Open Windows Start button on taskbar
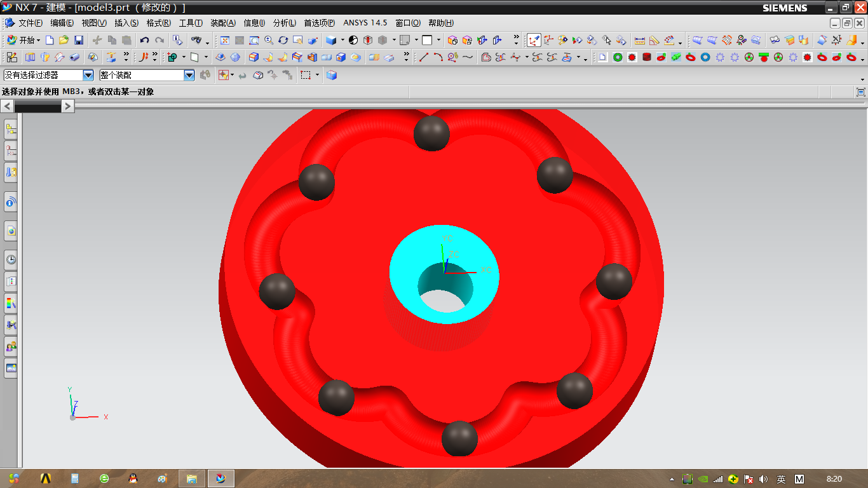The height and width of the screenshot is (488, 868). [15, 478]
